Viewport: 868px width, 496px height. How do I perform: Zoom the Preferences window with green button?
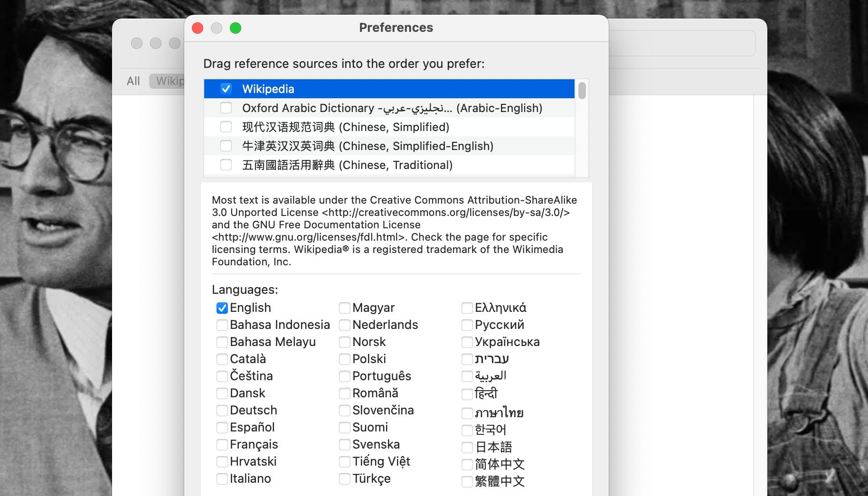coord(236,28)
